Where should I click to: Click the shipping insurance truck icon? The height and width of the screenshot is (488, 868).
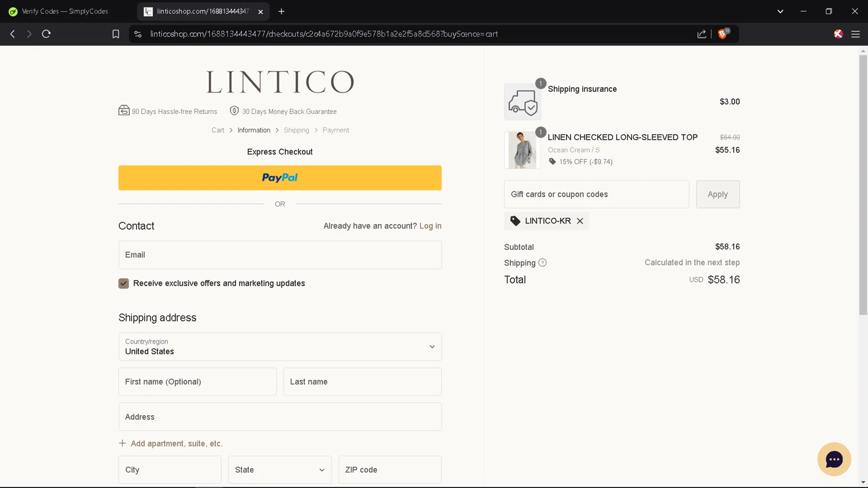click(523, 102)
